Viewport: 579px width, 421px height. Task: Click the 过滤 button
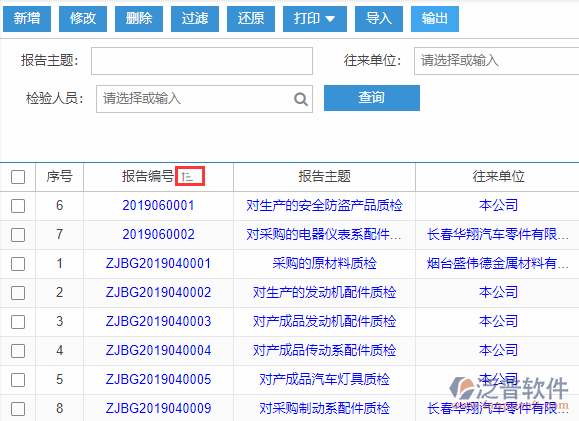pyautogui.click(x=195, y=18)
